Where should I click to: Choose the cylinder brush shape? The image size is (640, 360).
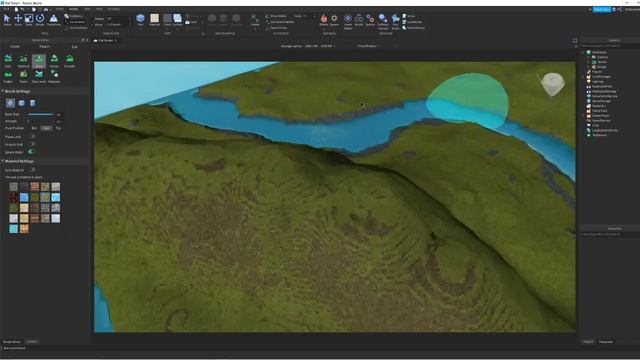[33, 103]
